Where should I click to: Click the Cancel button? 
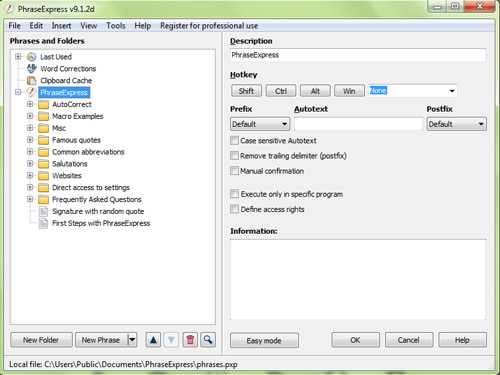click(x=409, y=340)
